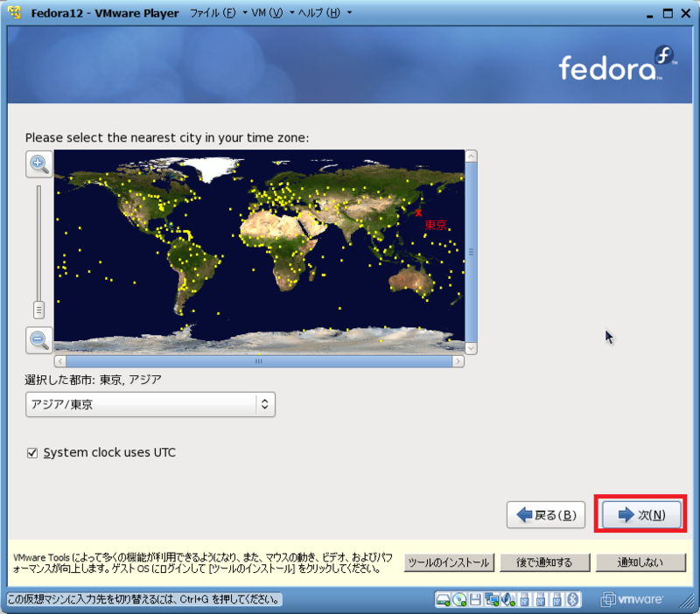Click the sound card status icon

click(508, 599)
